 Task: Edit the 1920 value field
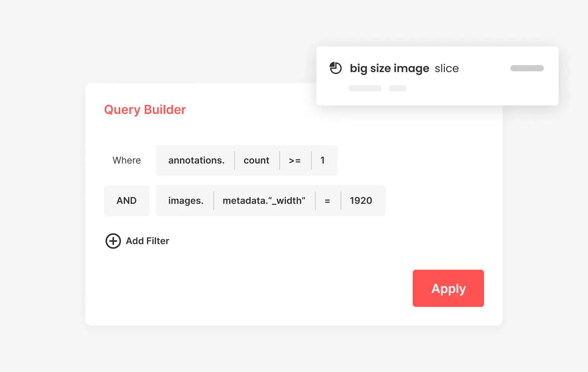coord(361,201)
